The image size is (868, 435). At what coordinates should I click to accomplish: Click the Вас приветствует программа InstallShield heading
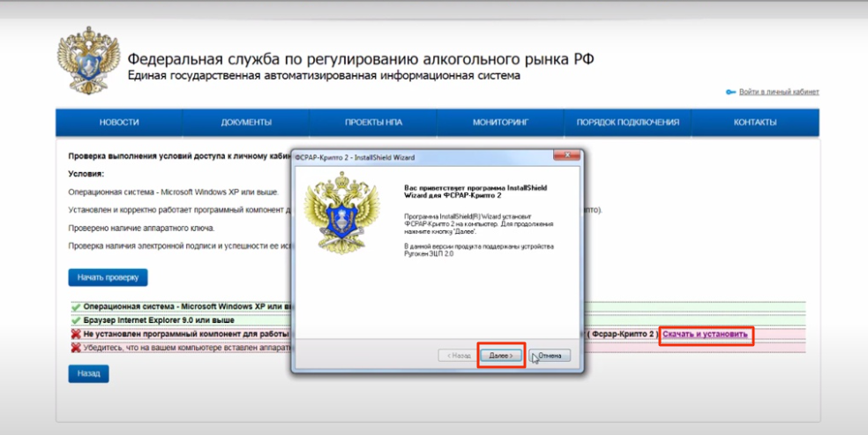[475, 191]
